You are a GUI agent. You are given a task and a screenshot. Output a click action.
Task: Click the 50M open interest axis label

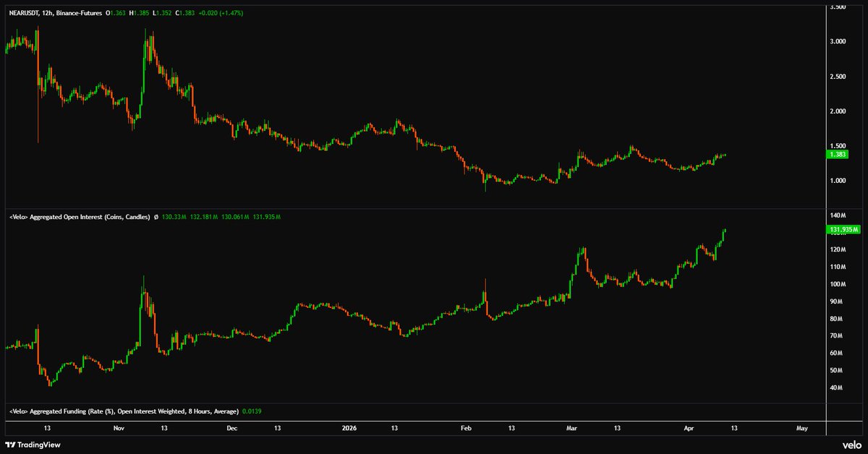point(836,371)
